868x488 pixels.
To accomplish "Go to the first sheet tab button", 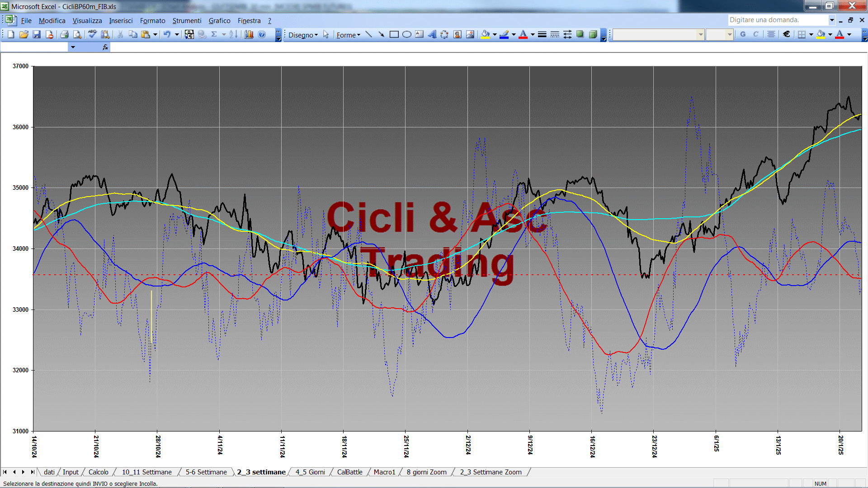I will pyautogui.click(x=5, y=472).
